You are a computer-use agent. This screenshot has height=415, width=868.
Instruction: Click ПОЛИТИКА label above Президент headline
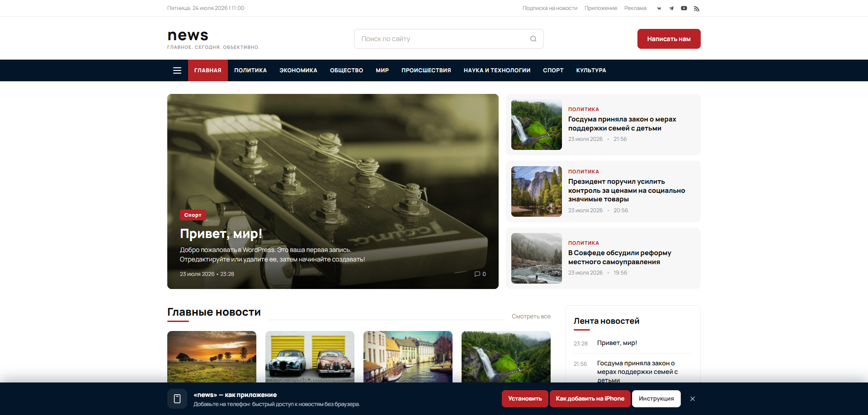(x=584, y=172)
